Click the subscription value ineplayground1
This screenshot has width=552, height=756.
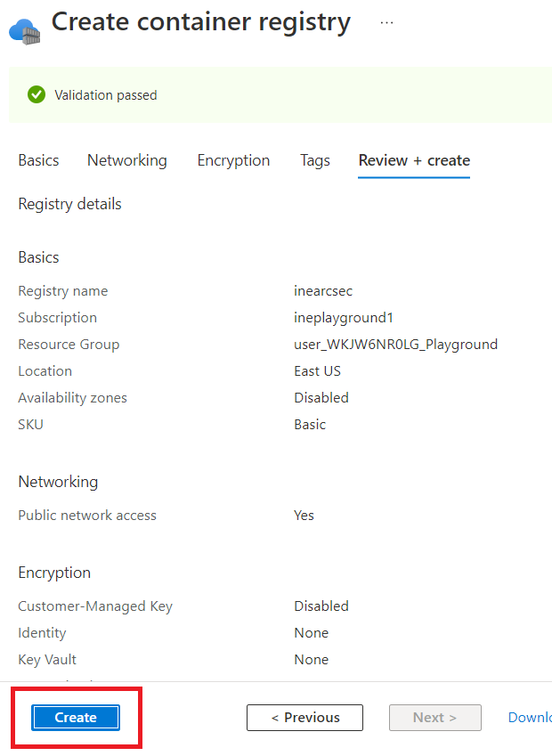[x=344, y=318]
